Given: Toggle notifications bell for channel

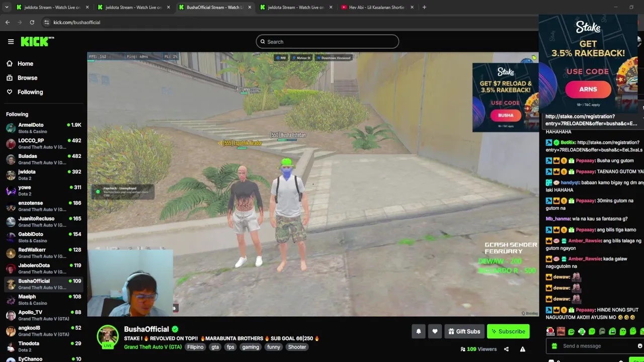Looking at the screenshot, I should pyautogui.click(x=419, y=331).
